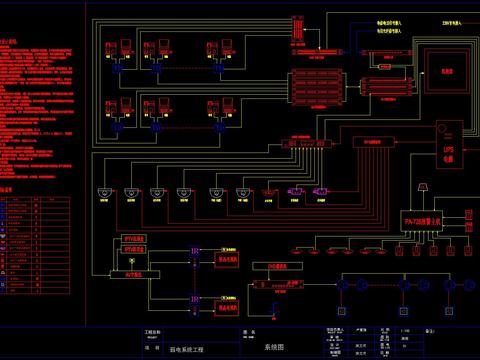Click the upper IPTV box
Screen dimensions: 480x360
pyautogui.click(x=134, y=239)
